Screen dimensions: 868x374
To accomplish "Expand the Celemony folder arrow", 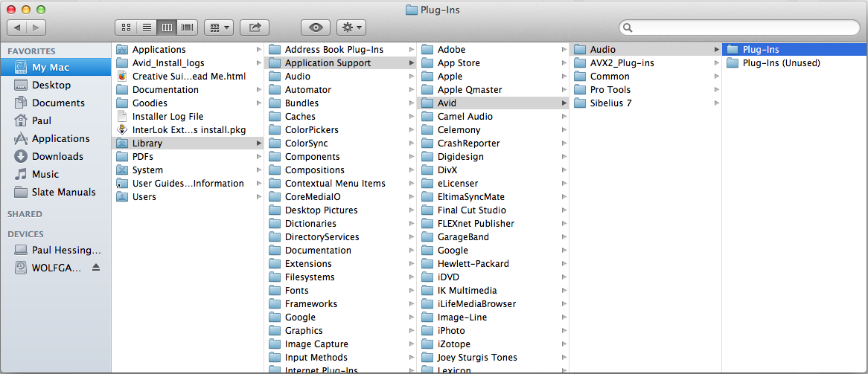I will 564,130.
